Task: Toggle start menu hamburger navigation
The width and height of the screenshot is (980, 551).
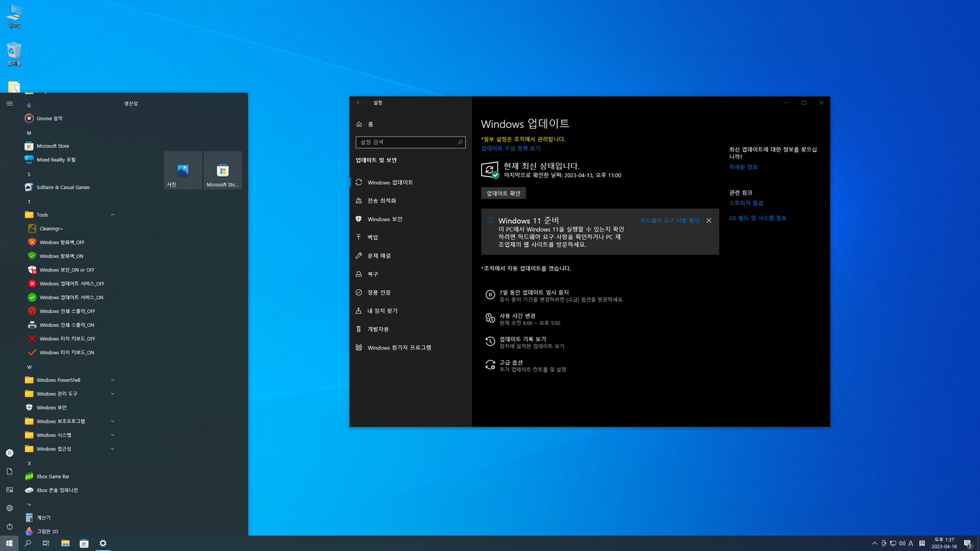Action: [x=9, y=104]
